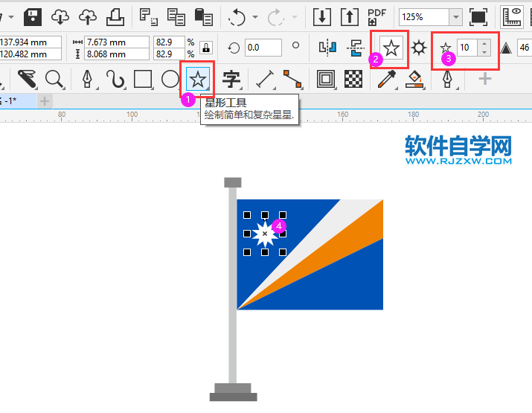This screenshot has height=413, width=532.
Task: Click the Import down-arrow icon
Action: pyautogui.click(x=322, y=16)
